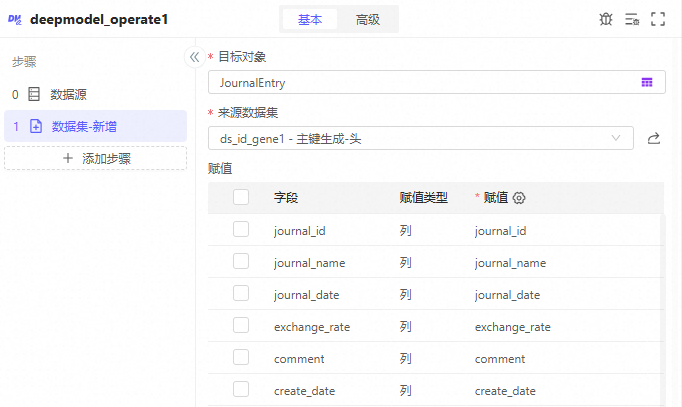Viewport: 682px width, 407px height.
Task: Click the 数据源 step table icon
Action: (34, 94)
